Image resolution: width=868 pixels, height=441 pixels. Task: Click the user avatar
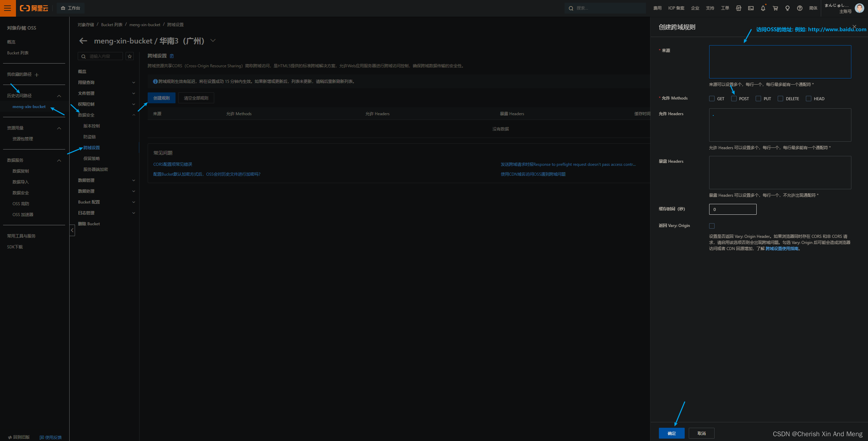coord(859,8)
